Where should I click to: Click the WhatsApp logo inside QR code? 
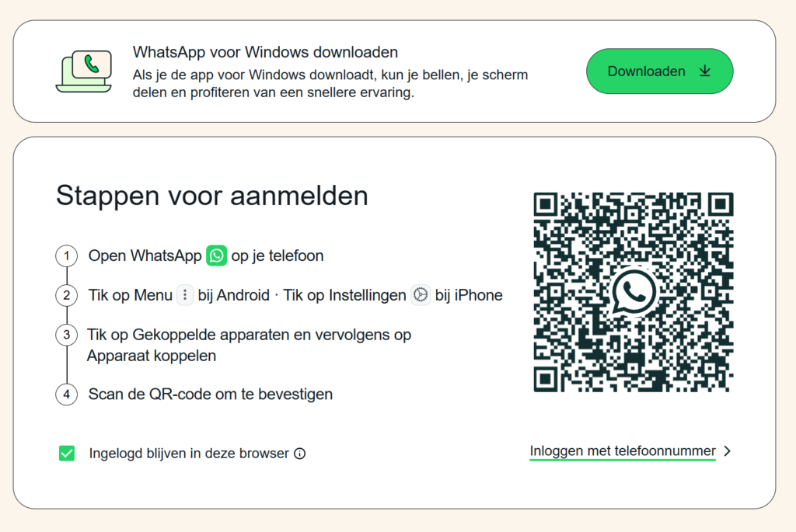pyautogui.click(x=633, y=292)
